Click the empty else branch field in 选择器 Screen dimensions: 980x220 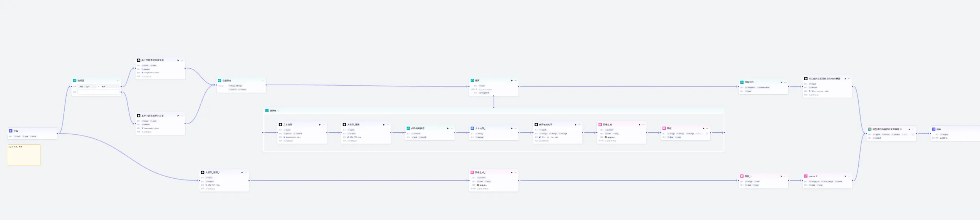[99, 92]
